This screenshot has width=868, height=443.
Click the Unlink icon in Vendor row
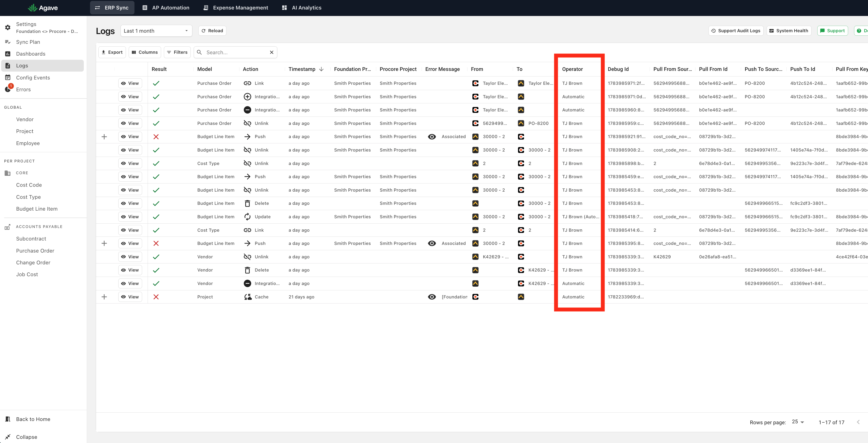(x=247, y=257)
